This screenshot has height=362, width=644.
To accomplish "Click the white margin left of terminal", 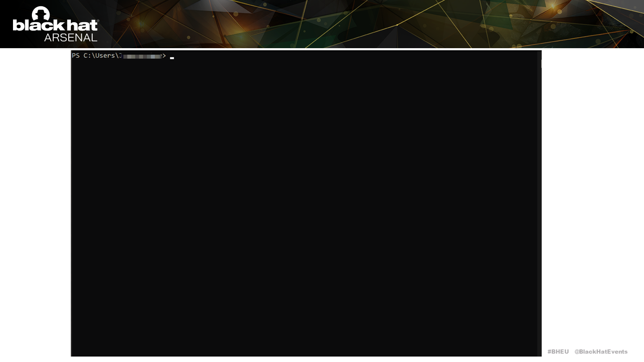I will pos(36,201).
